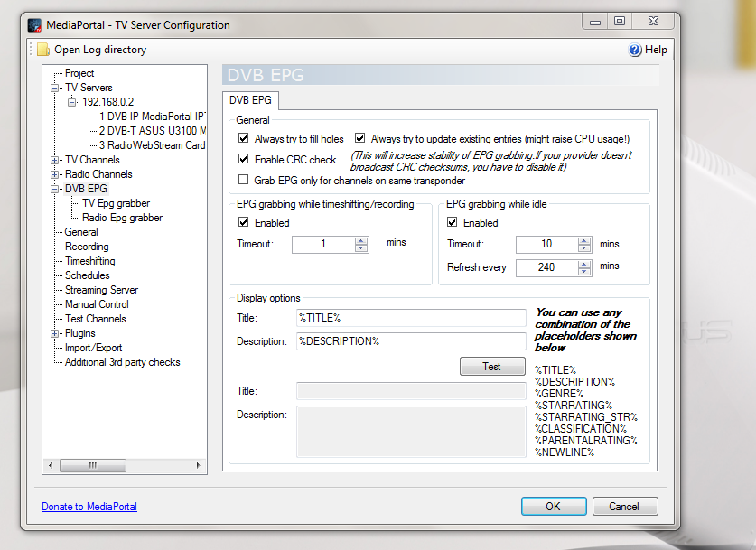Image resolution: width=756 pixels, height=550 pixels.
Task: Confirm settings with OK button
Action: click(x=554, y=506)
